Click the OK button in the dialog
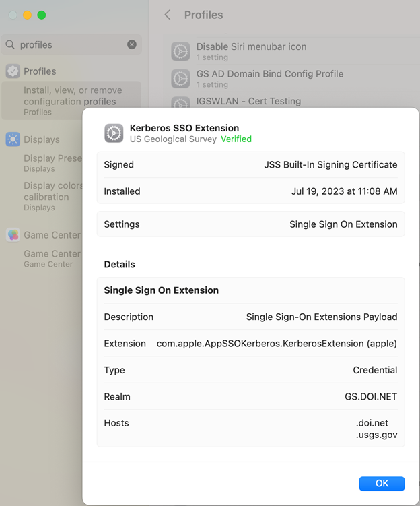The image size is (420, 506). click(382, 483)
